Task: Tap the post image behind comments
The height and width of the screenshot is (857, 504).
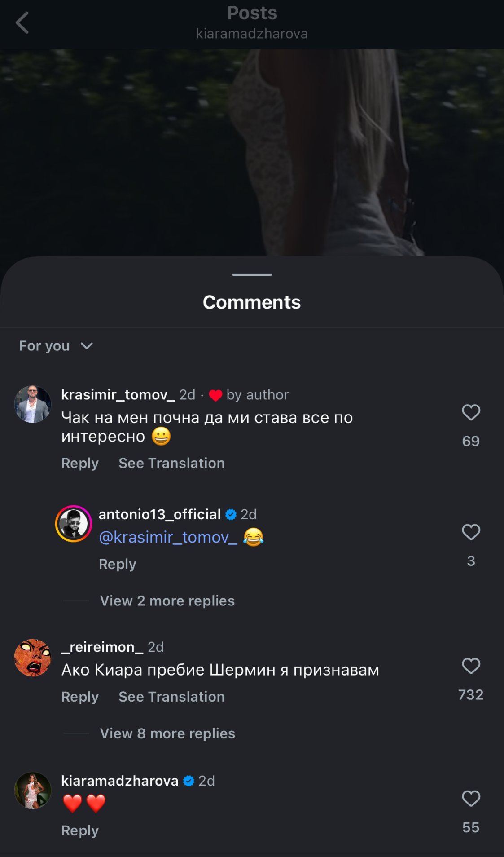Action: 251,153
